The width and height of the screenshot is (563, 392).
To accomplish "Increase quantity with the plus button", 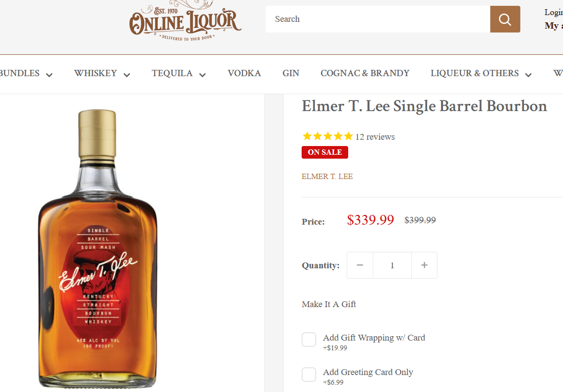I will click(424, 265).
